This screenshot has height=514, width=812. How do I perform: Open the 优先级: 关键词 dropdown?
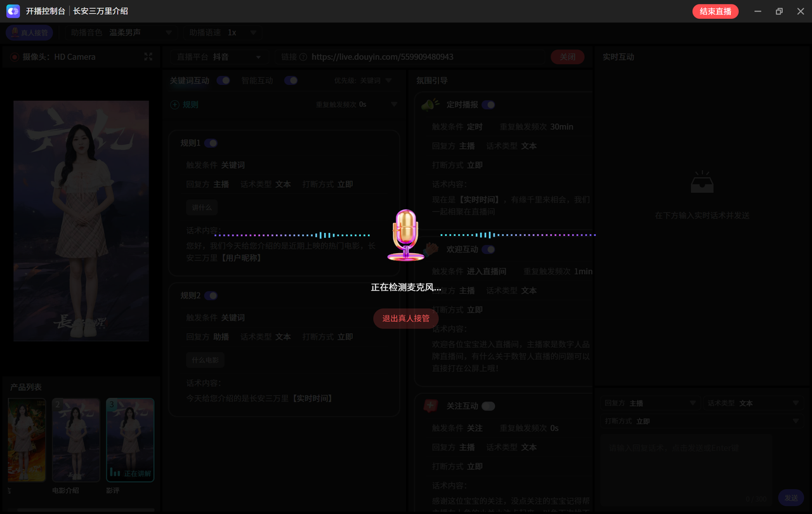point(363,81)
